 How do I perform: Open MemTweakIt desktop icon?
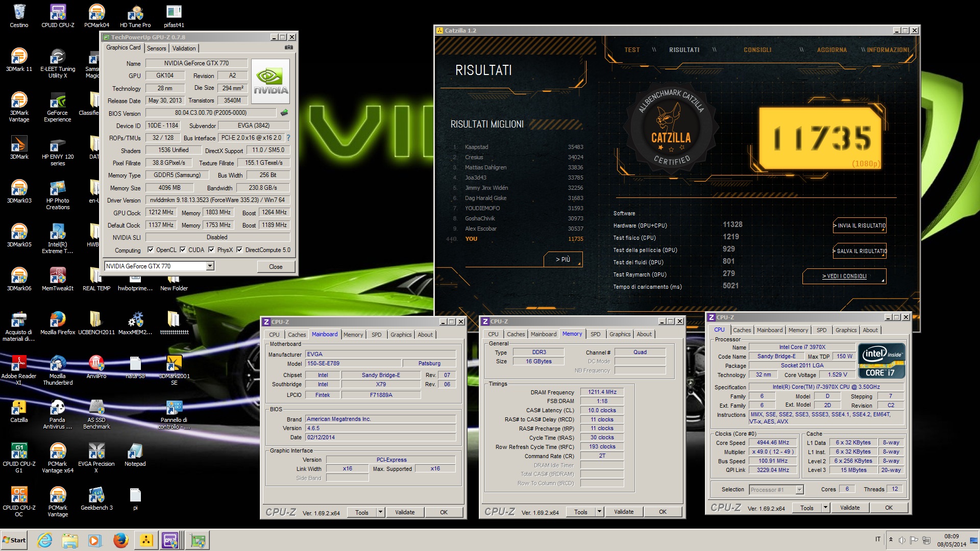58,279
